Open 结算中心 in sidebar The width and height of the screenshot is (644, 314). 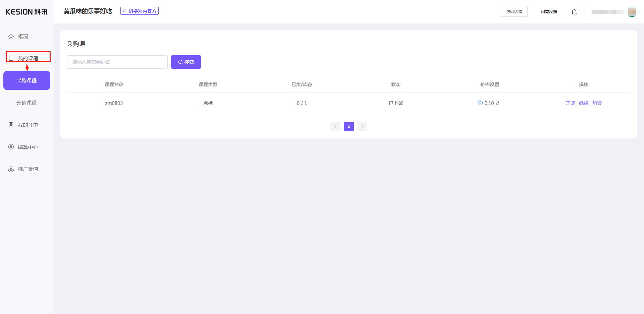(x=28, y=147)
